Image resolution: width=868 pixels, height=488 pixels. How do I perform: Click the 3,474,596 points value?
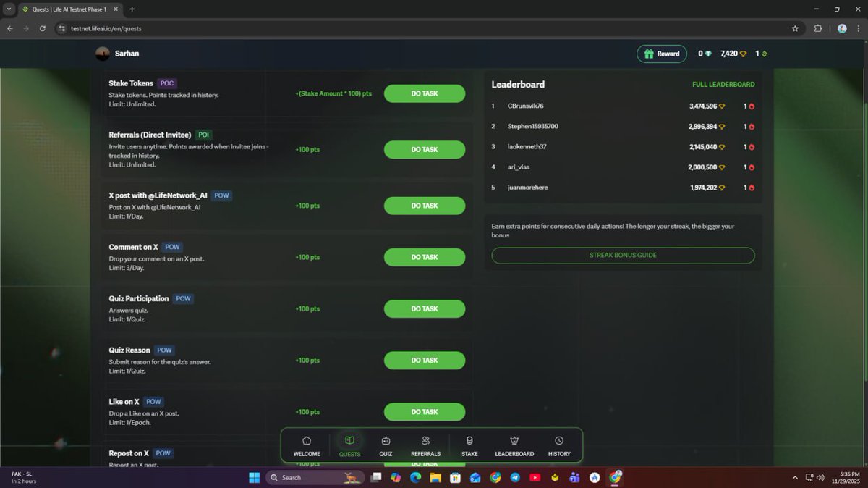pos(702,106)
